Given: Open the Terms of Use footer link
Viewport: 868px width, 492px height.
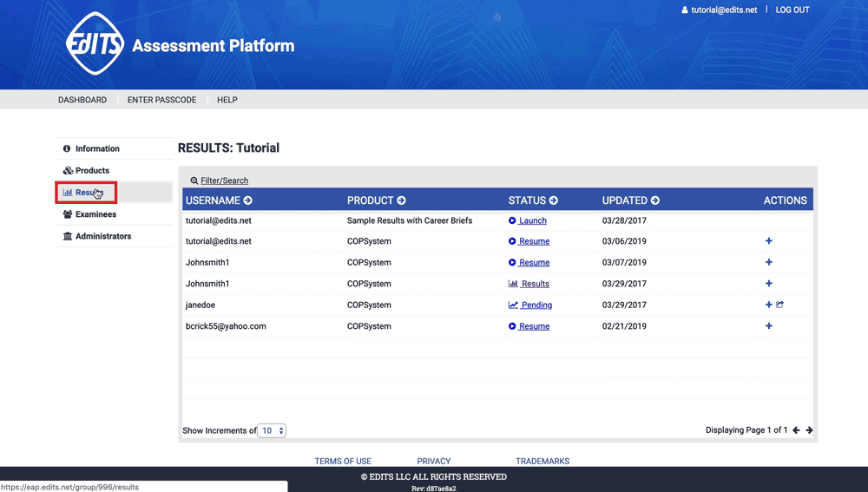Looking at the screenshot, I should pyautogui.click(x=343, y=462).
